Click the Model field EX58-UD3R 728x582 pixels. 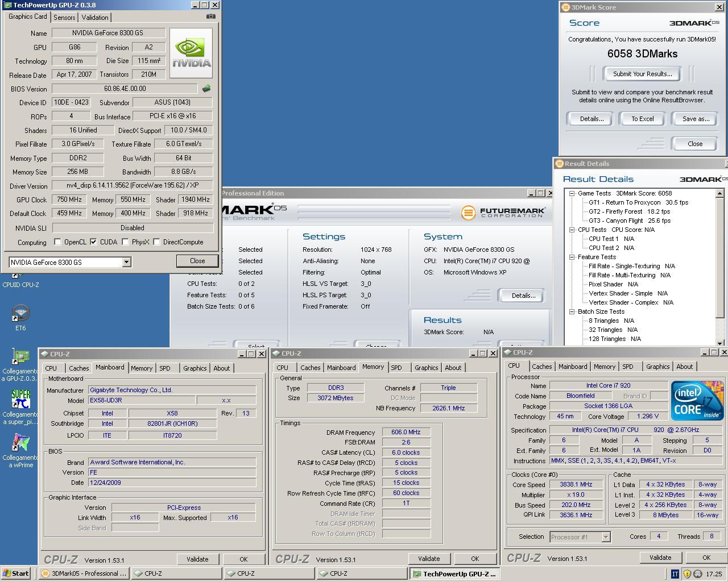140,400
